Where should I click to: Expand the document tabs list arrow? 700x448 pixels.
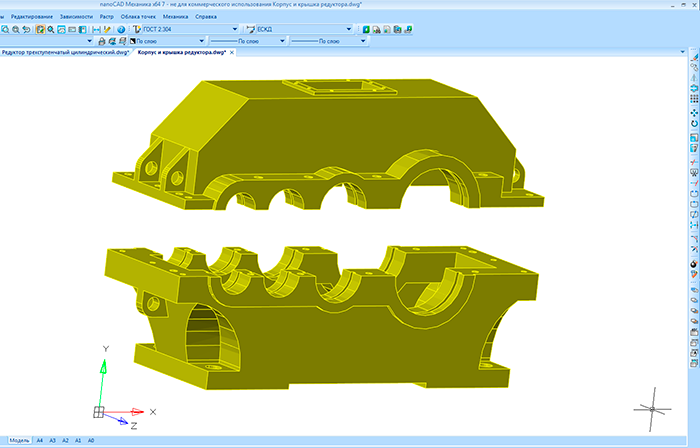682,52
